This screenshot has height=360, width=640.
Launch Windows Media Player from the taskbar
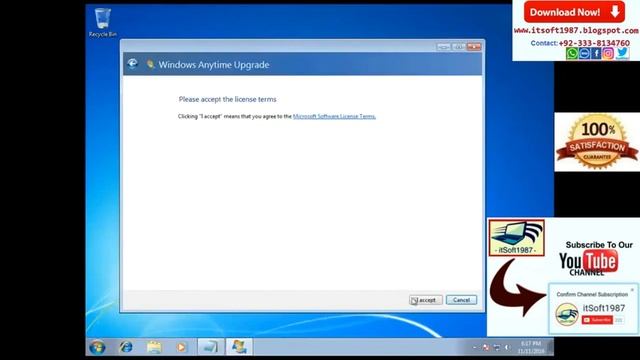point(181,347)
